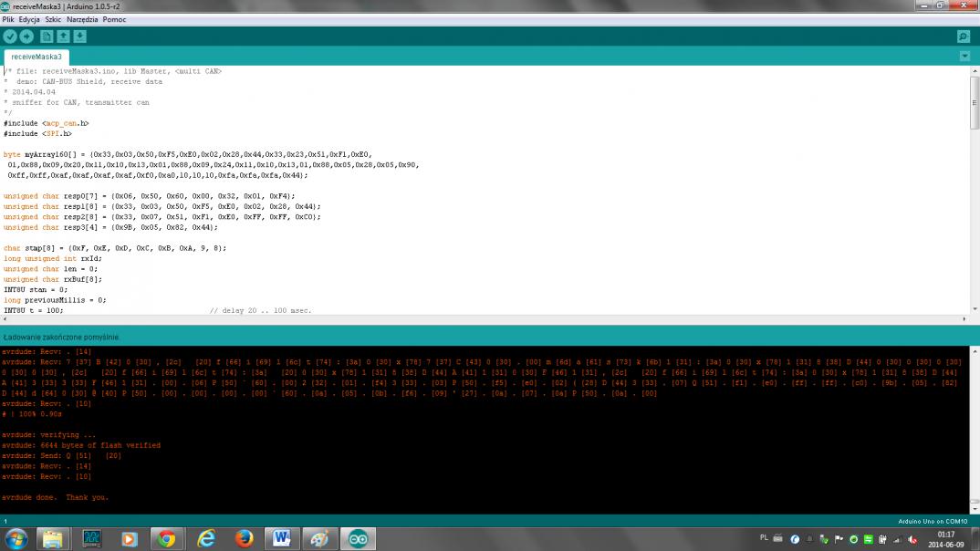The width and height of the screenshot is (980, 551).
Task: Open the Pomoc menu
Action: click(114, 19)
